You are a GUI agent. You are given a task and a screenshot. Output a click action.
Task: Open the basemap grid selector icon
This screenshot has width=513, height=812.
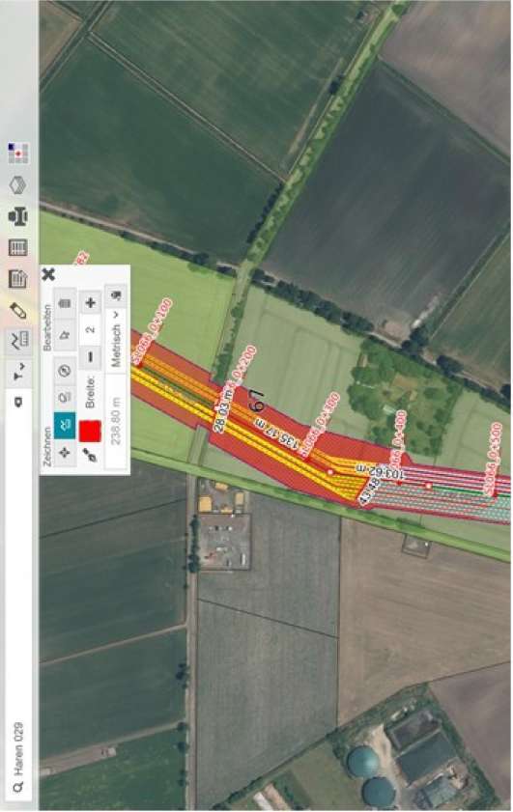tap(18, 153)
